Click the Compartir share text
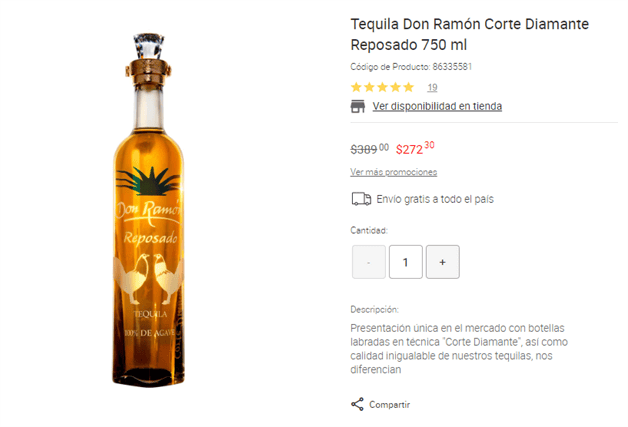The height and width of the screenshot is (427, 628). [x=389, y=405]
